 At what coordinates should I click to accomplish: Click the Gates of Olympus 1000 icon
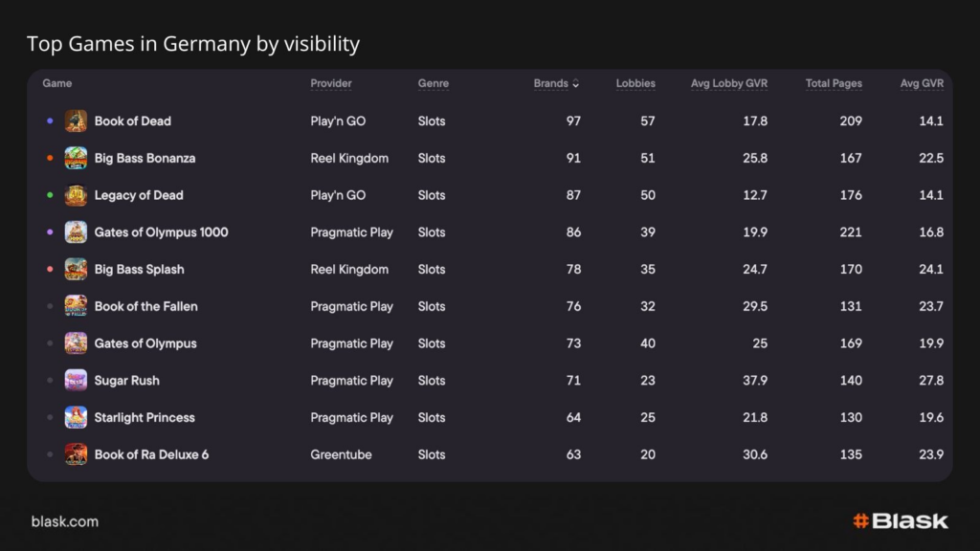pos(76,232)
